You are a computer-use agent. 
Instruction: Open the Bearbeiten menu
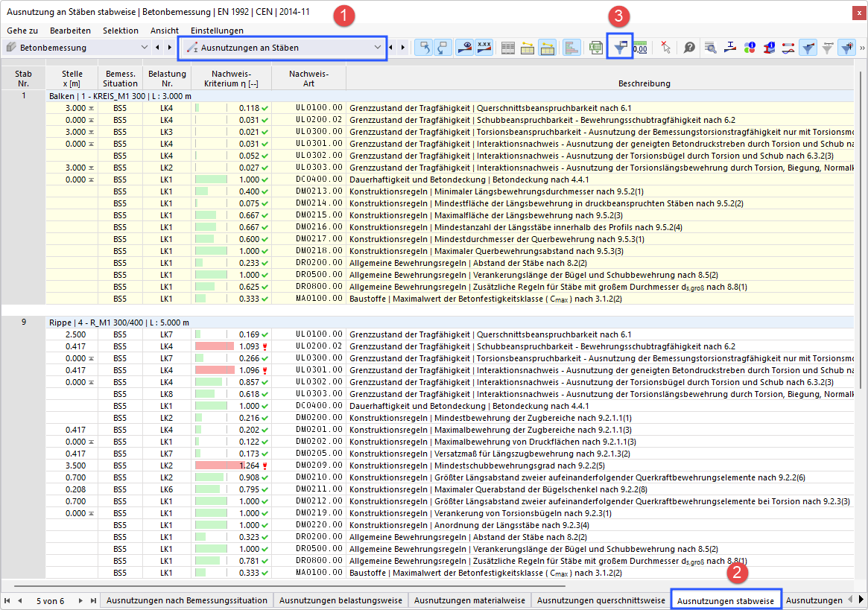70,31
